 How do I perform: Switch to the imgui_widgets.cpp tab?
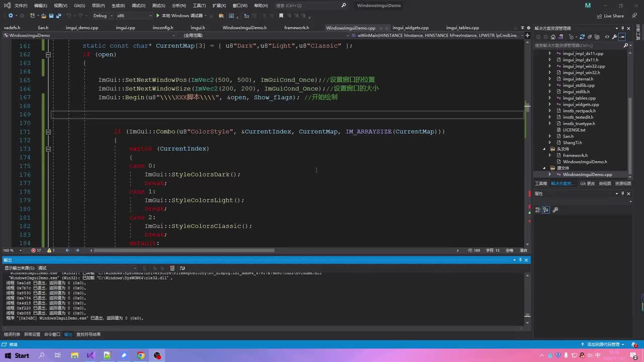pyautogui.click(x=411, y=28)
